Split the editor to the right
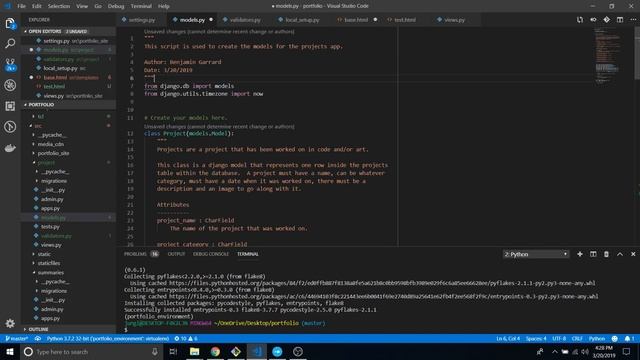 (620, 20)
